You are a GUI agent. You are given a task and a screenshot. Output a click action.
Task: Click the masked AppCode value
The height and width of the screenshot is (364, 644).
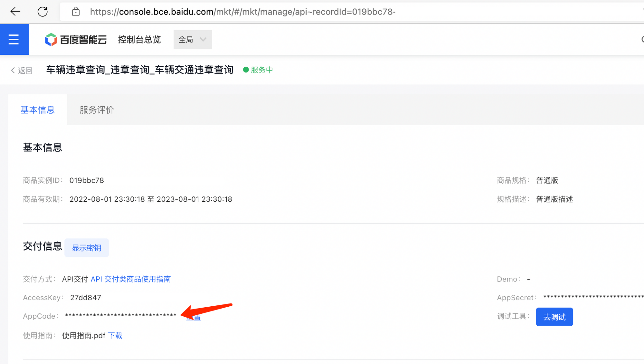click(120, 315)
